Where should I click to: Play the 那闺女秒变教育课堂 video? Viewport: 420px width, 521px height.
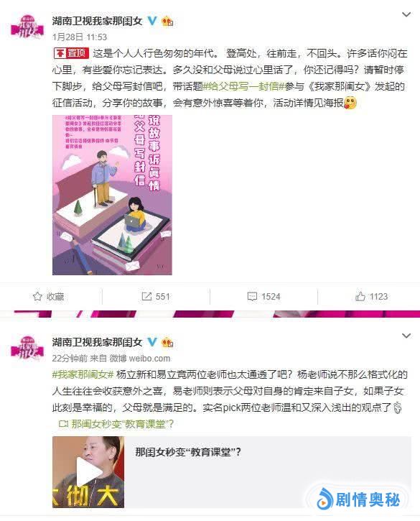(x=88, y=472)
